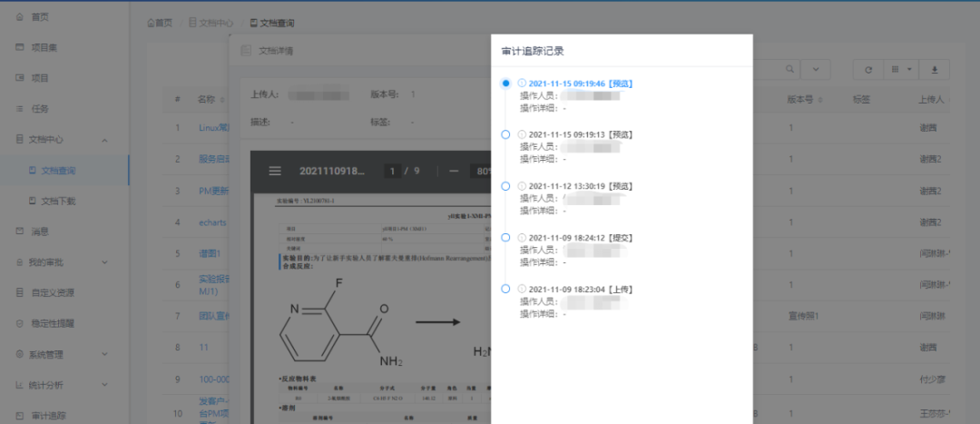Click the 项目 sidebar icon
The height and width of the screenshot is (424, 980).
click(x=20, y=78)
